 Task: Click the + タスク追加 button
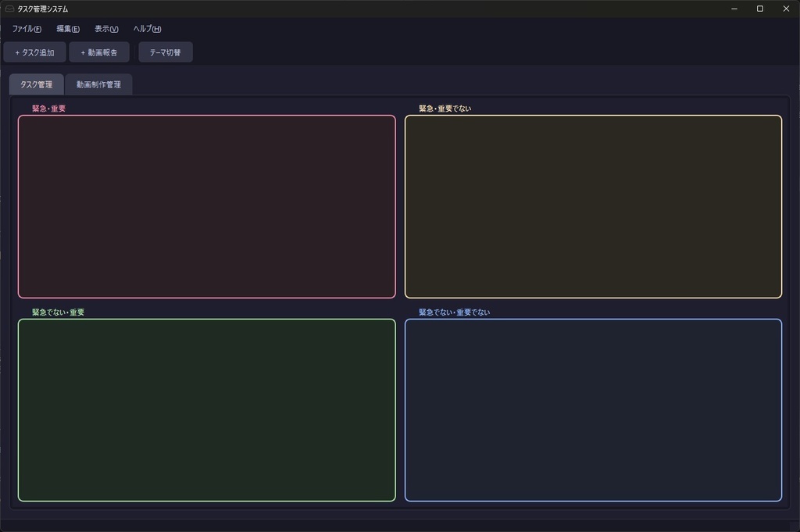pos(34,52)
